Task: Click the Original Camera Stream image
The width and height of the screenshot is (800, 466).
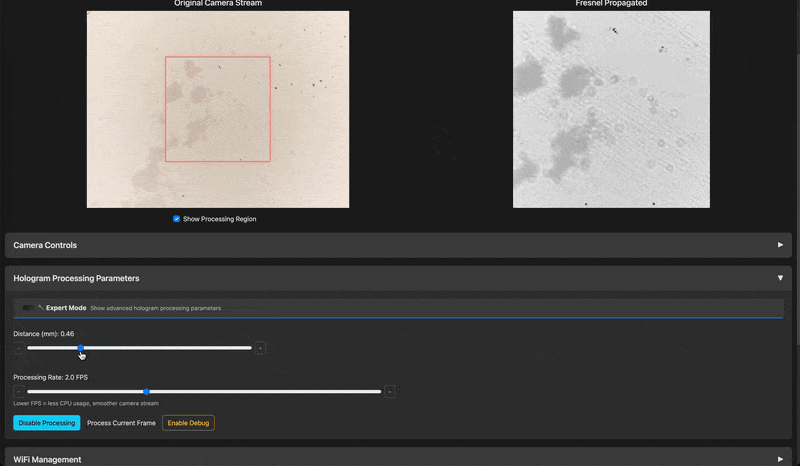Action: [x=218, y=110]
